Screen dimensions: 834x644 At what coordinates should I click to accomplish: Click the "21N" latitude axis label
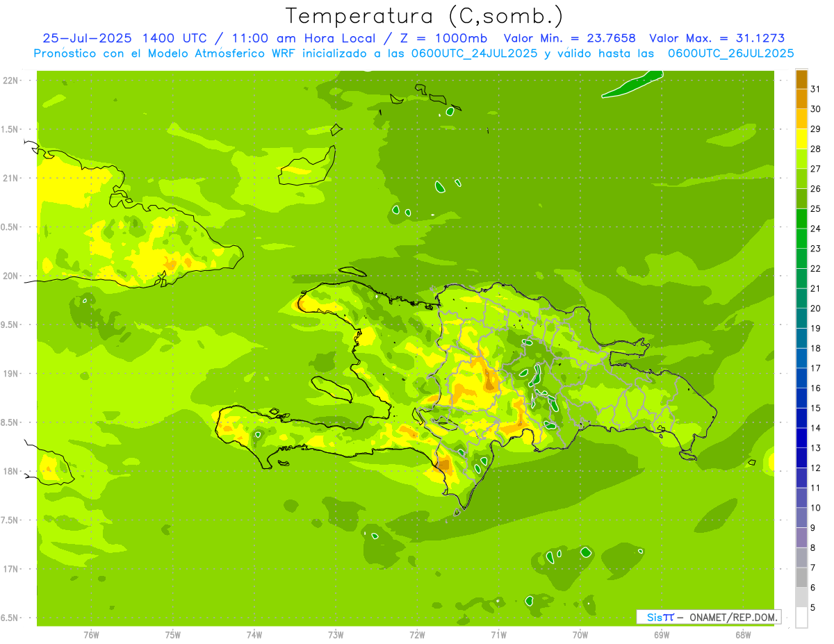(10, 178)
